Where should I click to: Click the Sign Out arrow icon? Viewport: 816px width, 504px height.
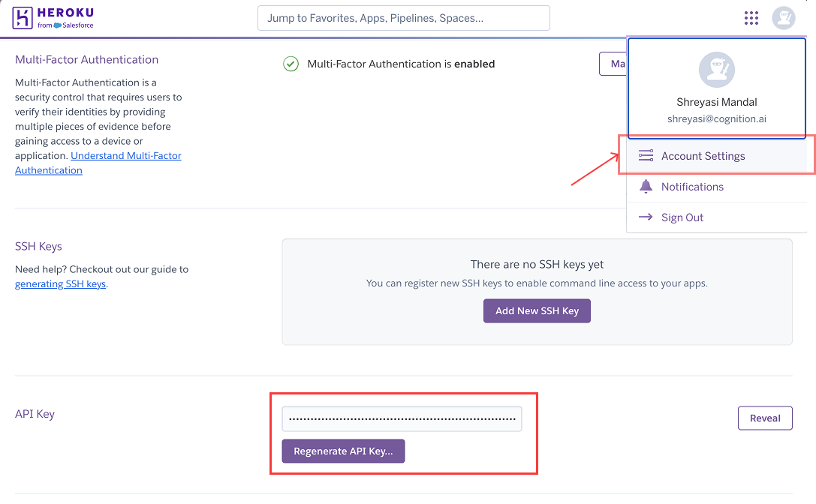(x=646, y=217)
